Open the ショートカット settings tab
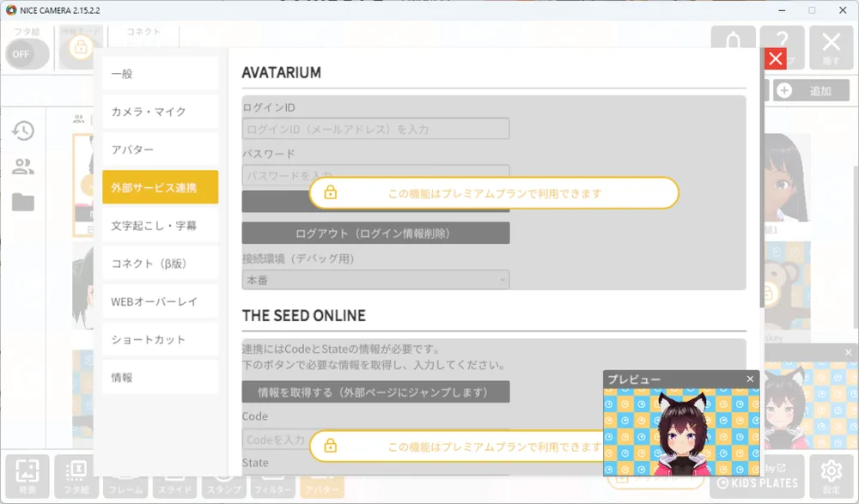 pos(160,339)
